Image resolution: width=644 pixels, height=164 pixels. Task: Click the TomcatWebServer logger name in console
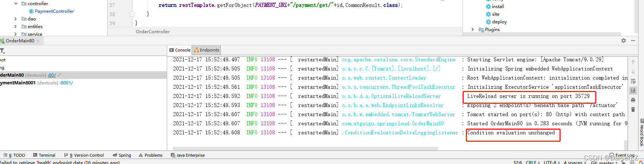398,114
